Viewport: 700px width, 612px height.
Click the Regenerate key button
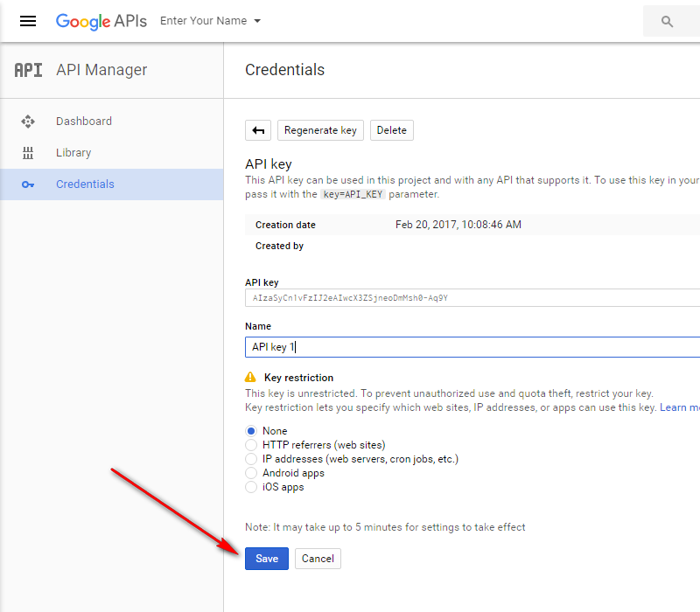320,130
